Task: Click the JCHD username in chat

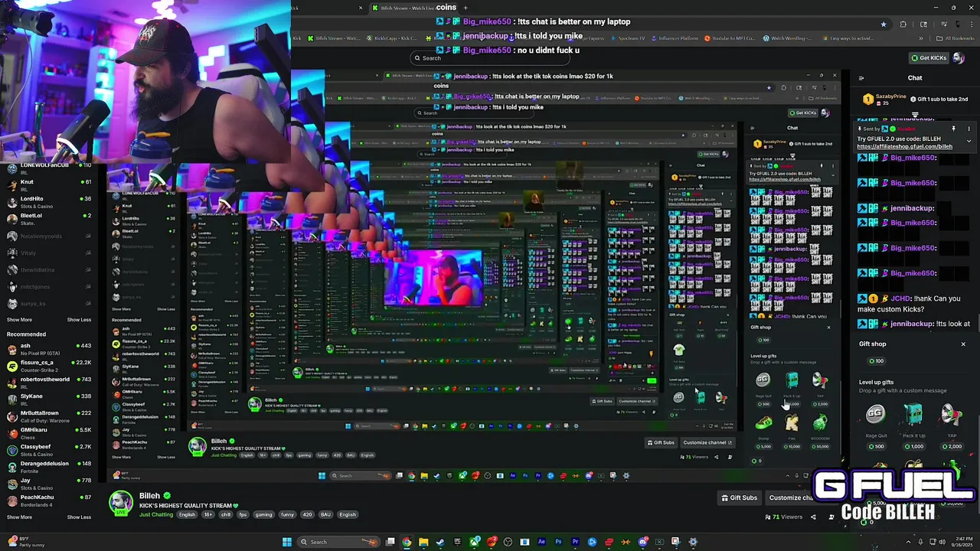Action: pyautogui.click(x=900, y=298)
